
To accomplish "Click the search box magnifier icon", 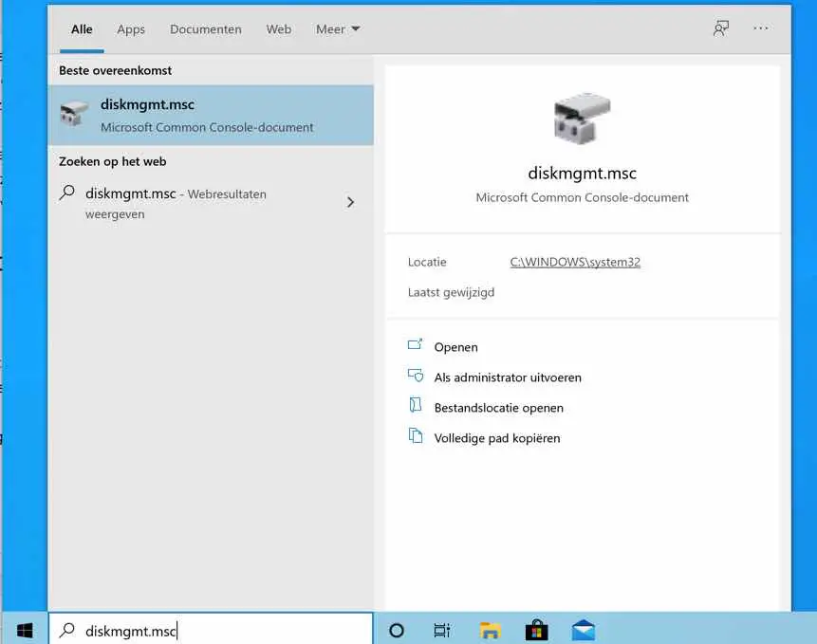I will [x=67, y=630].
